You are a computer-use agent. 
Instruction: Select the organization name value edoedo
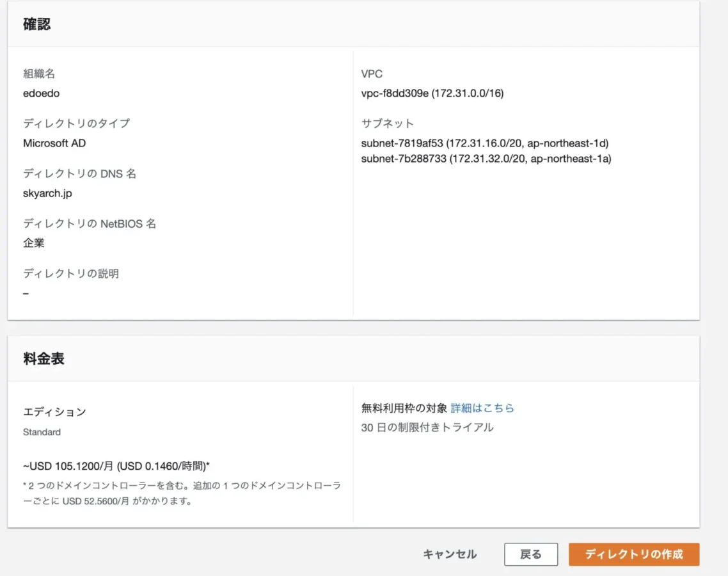(x=42, y=93)
